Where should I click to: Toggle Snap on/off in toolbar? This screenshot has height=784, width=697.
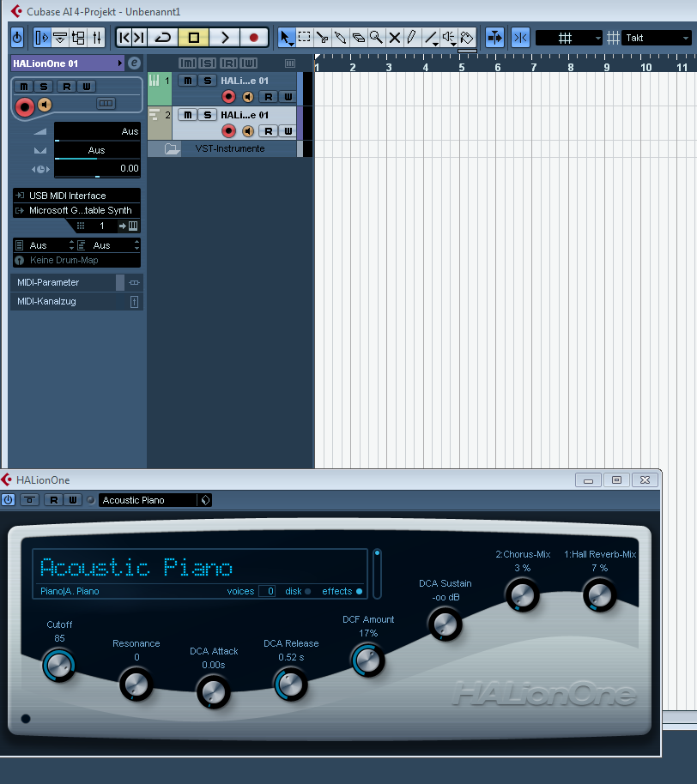[x=520, y=38]
